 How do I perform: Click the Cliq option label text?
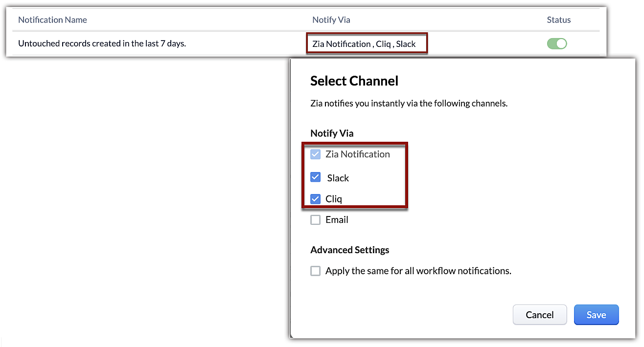click(334, 199)
